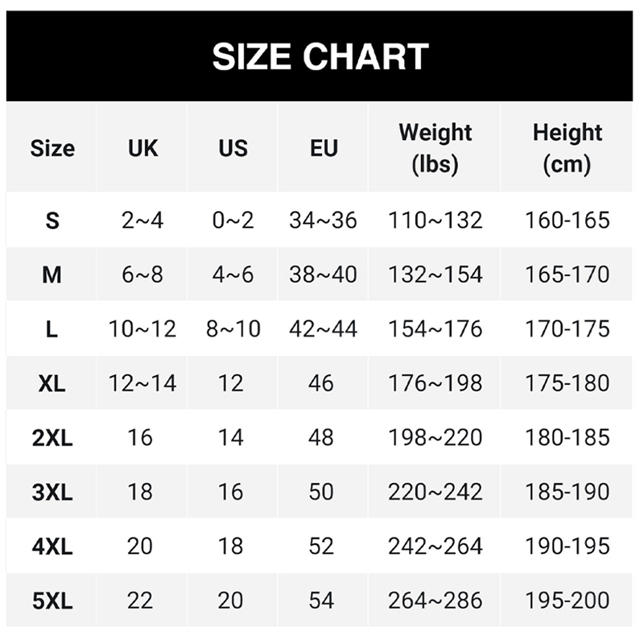Click the UK 12~14 cell

pos(142,383)
